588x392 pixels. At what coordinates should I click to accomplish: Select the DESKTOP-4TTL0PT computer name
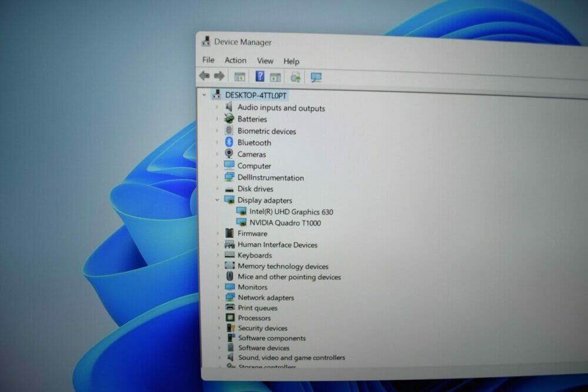click(x=256, y=95)
